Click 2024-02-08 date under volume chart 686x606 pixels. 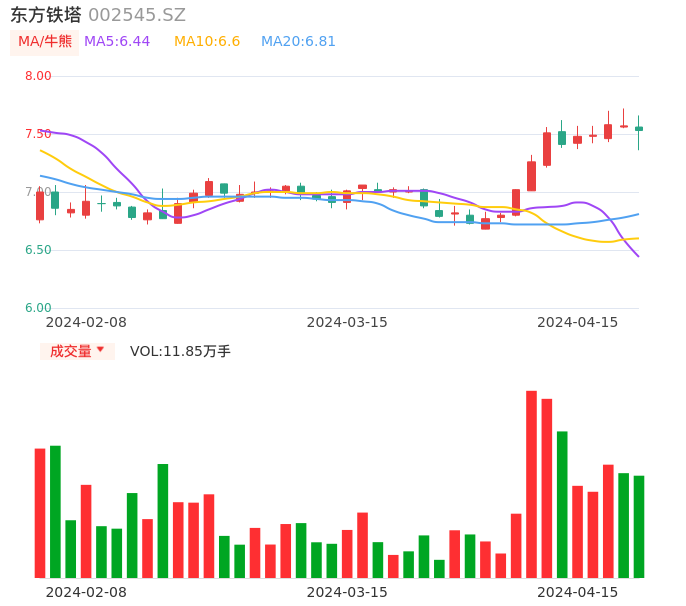pos(86,592)
